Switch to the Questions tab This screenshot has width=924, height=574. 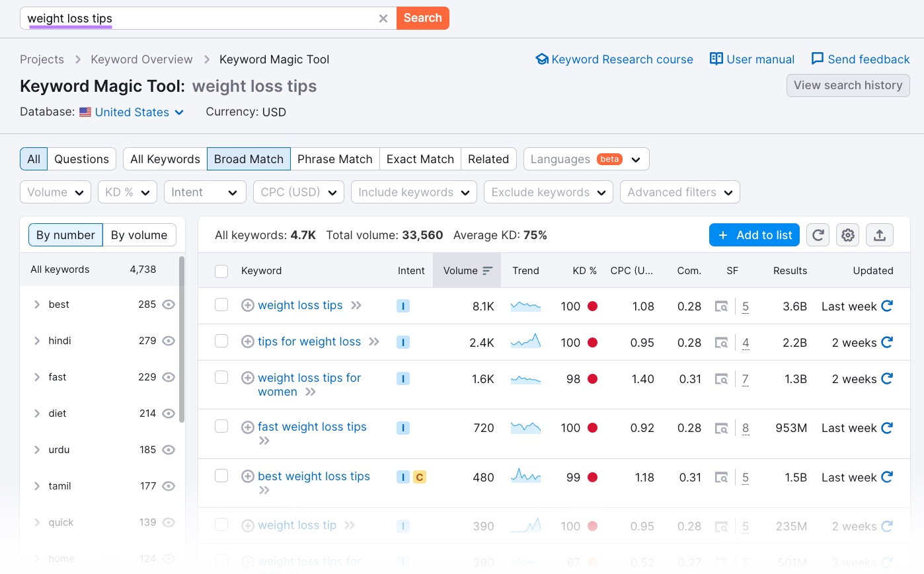(81, 159)
